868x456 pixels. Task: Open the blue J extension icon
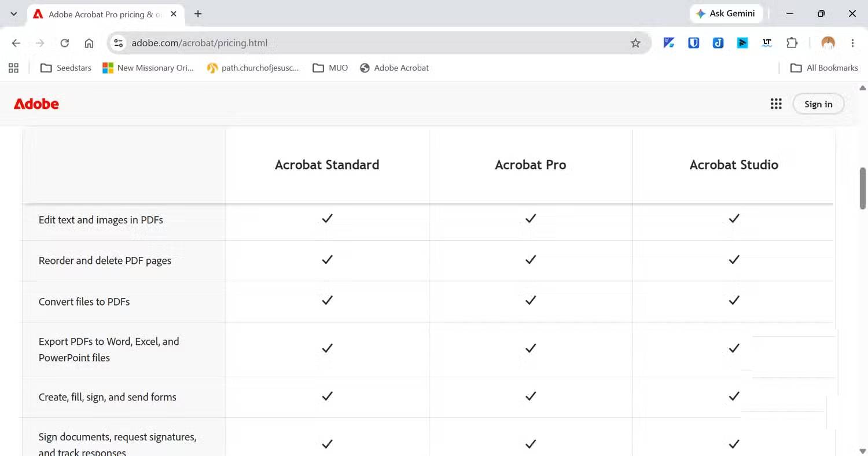pyautogui.click(x=718, y=43)
